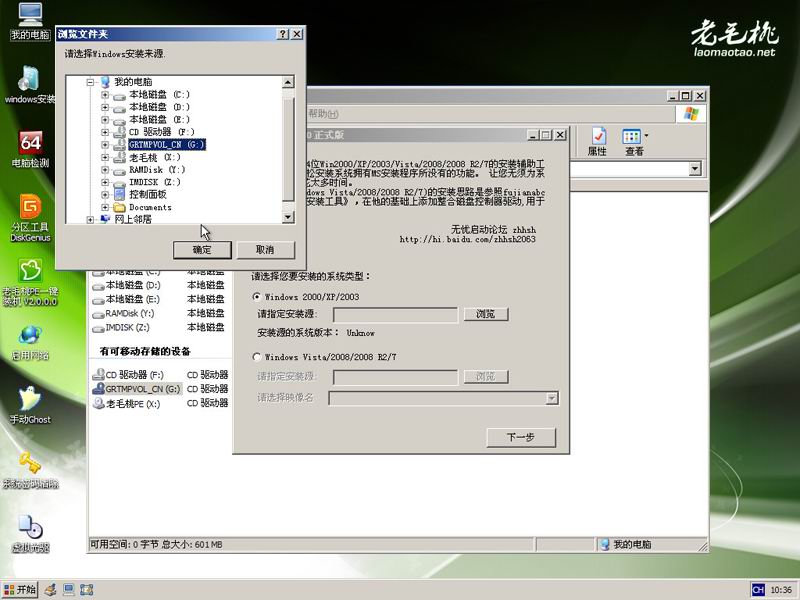
Task: Open the system password clear key icon
Action: click(30, 470)
